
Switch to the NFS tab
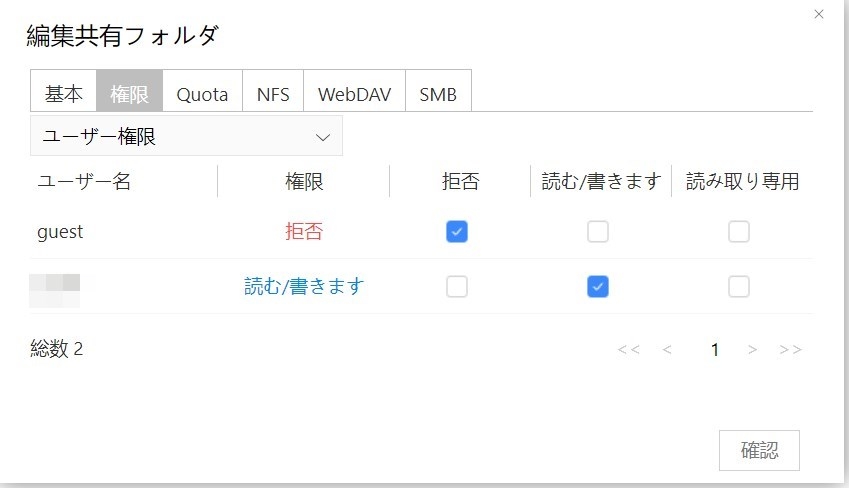pyautogui.click(x=273, y=94)
